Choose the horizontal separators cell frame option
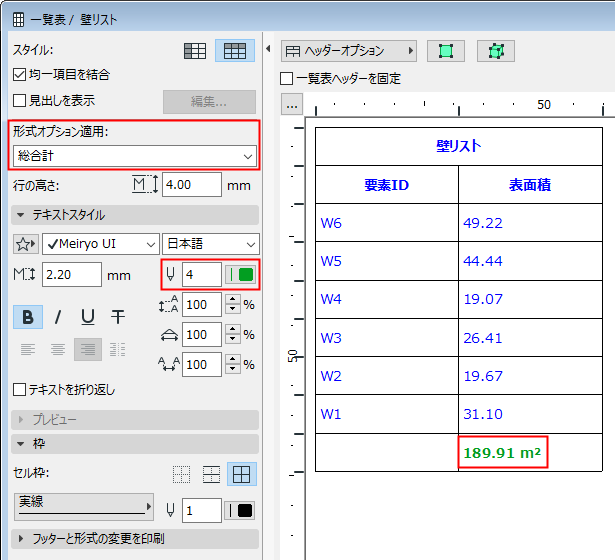Image resolution: width=615 pixels, height=560 pixels. (x=211, y=475)
